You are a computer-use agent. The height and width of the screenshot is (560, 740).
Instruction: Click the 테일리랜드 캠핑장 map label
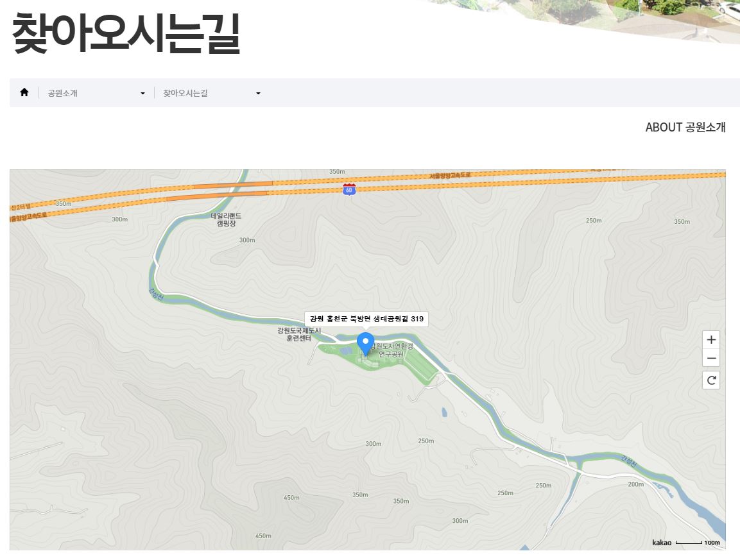(226, 220)
